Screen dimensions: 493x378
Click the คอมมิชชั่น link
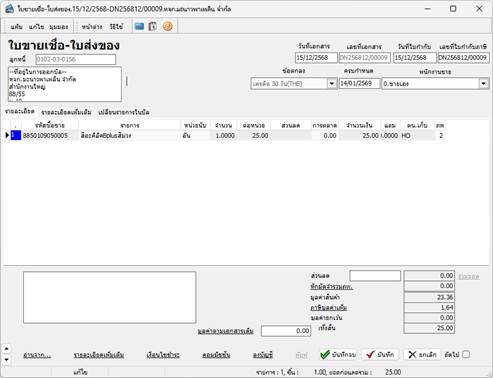click(216, 355)
